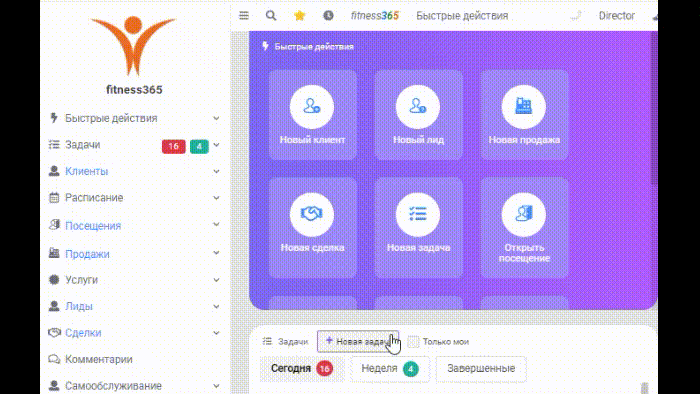Click the Клиенты sidebar person icon
700x394 pixels.
tap(54, 171)
